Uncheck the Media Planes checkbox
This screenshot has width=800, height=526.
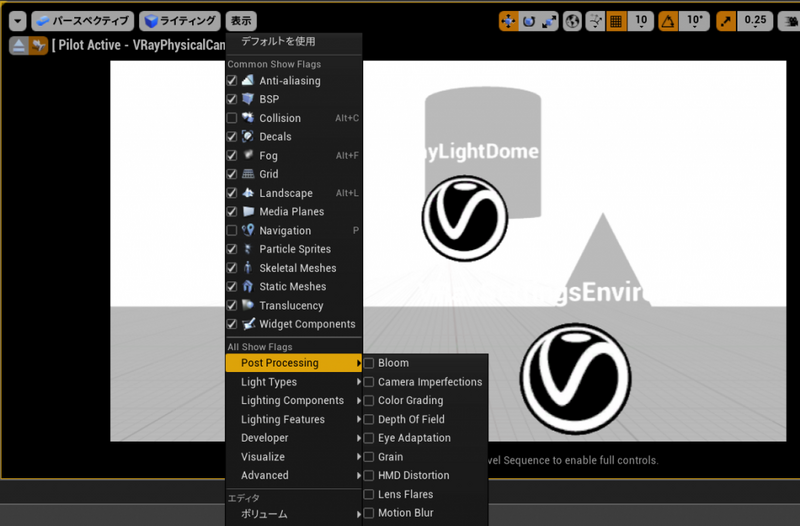tap(232, 211)
